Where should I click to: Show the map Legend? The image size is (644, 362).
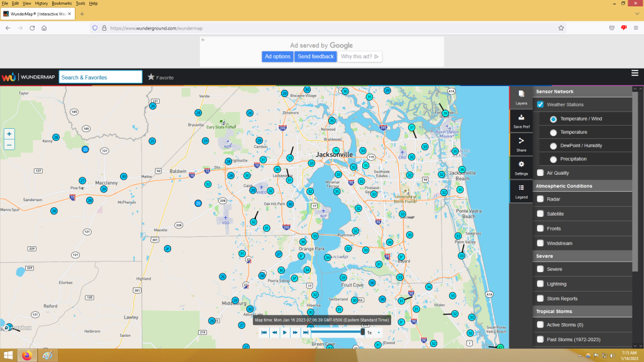pos(521,191)
